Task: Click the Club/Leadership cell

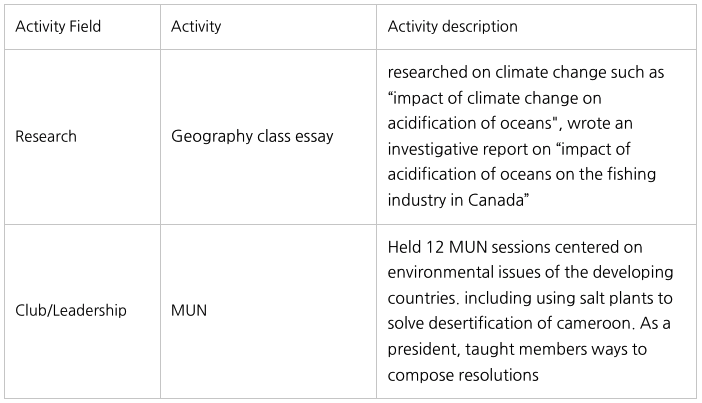Action: [71, 310]
